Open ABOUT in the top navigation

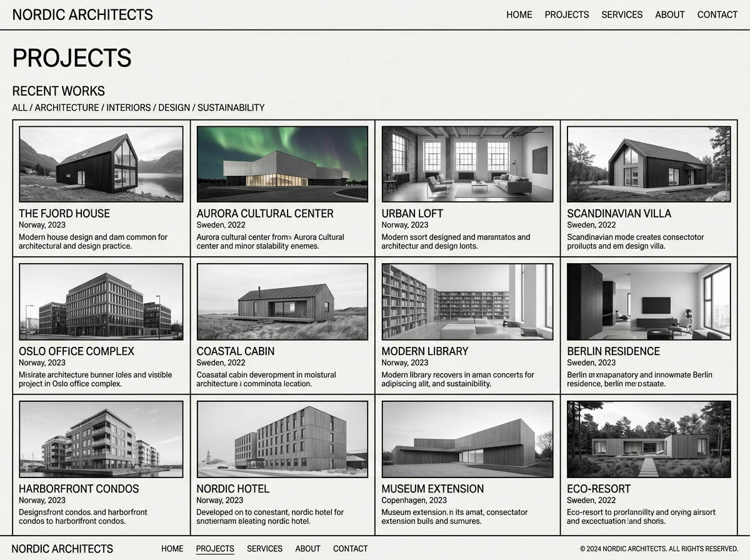(x=670, y=14)
